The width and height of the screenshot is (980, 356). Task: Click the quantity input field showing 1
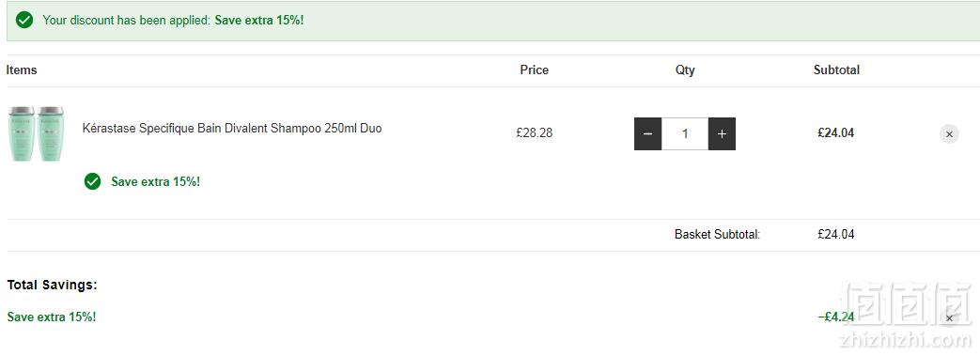[x=685, y=133]
